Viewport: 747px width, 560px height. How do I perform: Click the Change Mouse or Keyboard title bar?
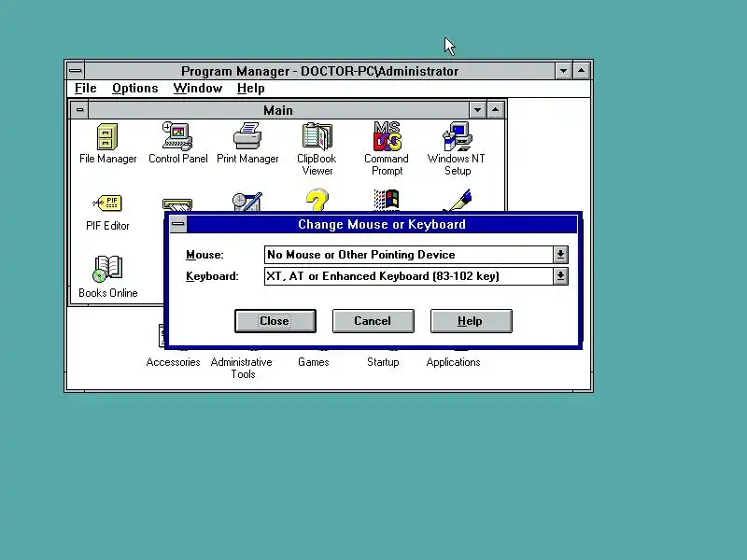coord(382,224)
